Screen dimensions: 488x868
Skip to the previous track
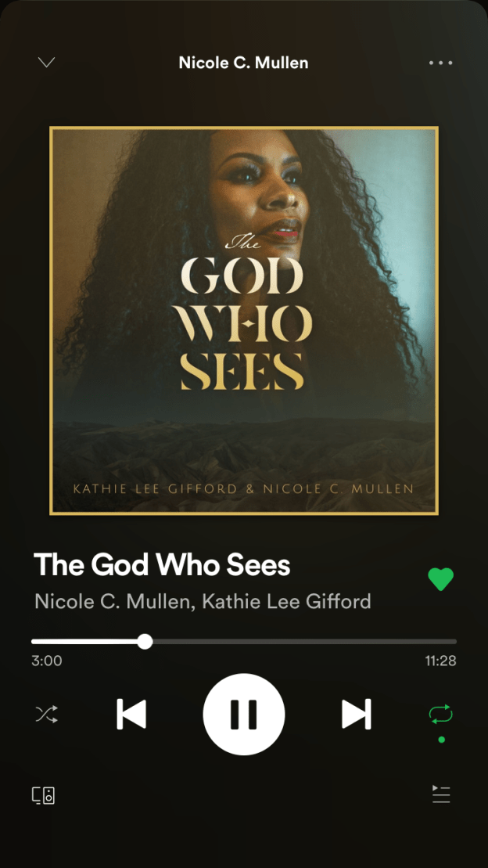131,714
